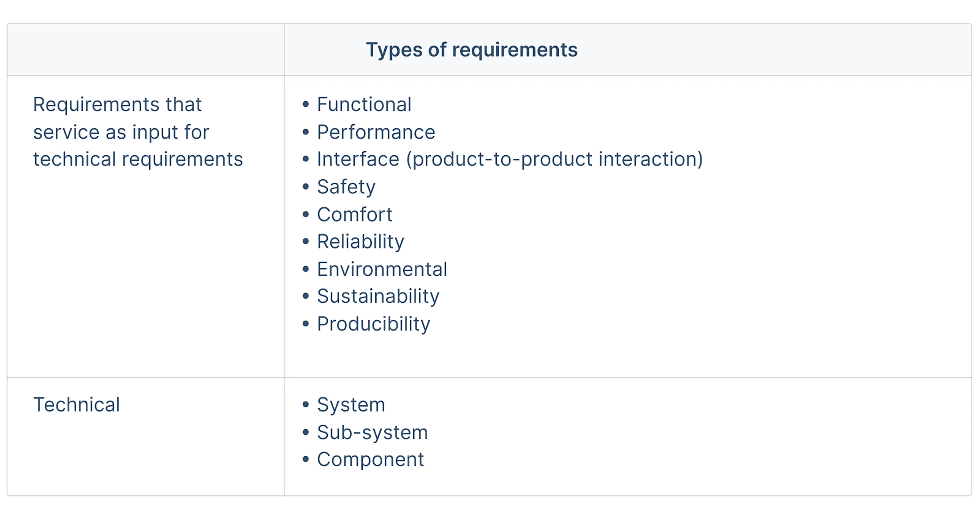Click the 'Safety' list entry
Screen dimensions: 980x510
[346, 187]
